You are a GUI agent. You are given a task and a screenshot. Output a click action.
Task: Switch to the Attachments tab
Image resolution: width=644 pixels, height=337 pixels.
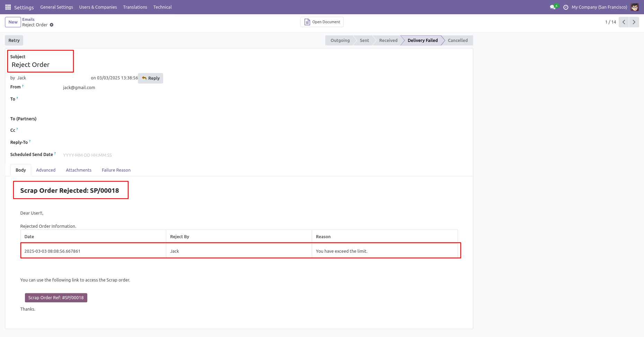[79, 170]
